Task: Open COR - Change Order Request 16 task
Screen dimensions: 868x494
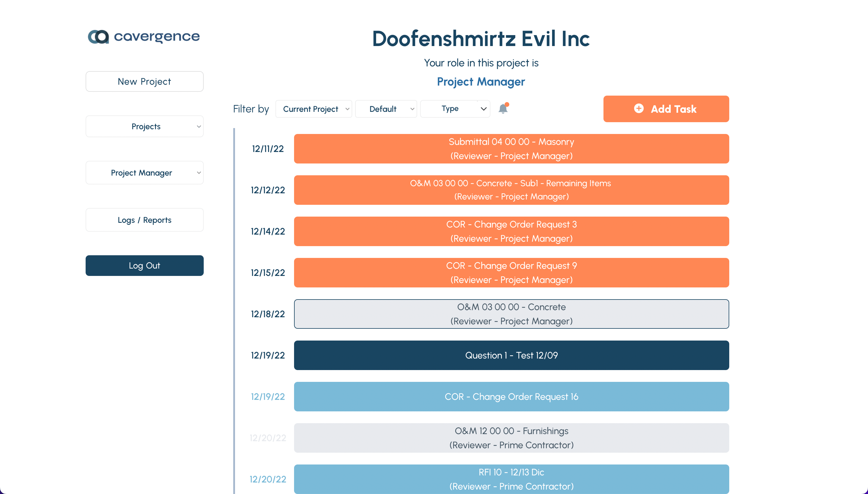Action: tap(511, 397)
